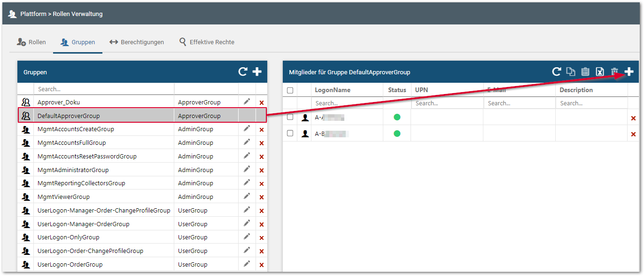Switch to the Gruppen tab
The width and height of the screenshot is (644, 276).
pos(78,42)
